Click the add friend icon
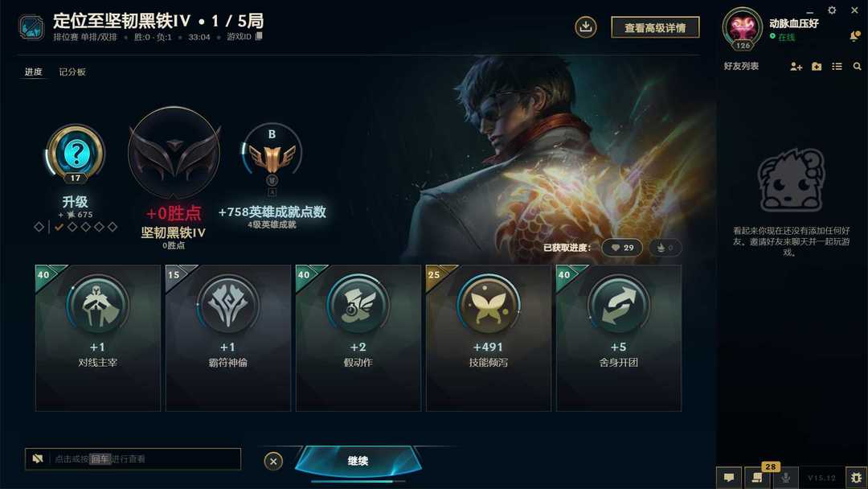 pos(796,67)
